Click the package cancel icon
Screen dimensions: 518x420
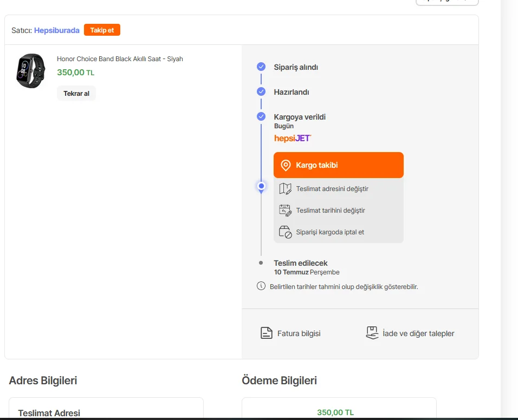(285, 232)
